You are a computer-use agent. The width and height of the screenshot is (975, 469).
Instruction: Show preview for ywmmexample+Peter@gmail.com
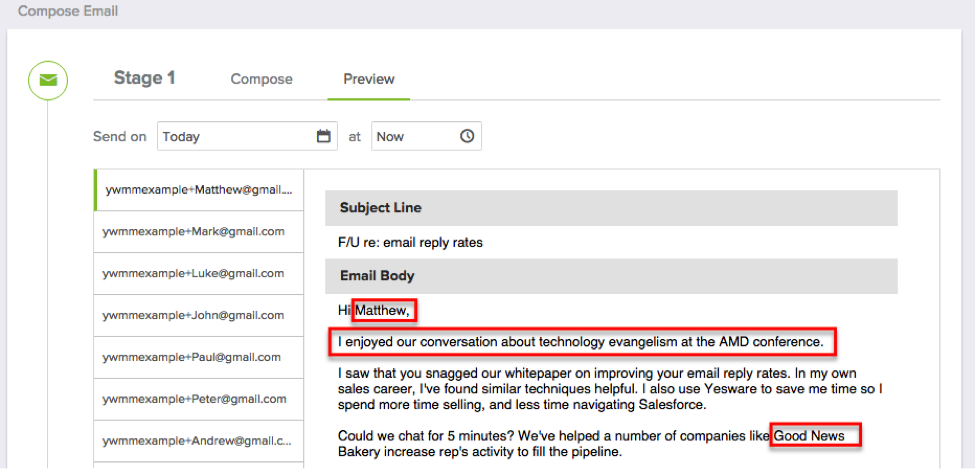pyautogui.click(x=199, y=399)
